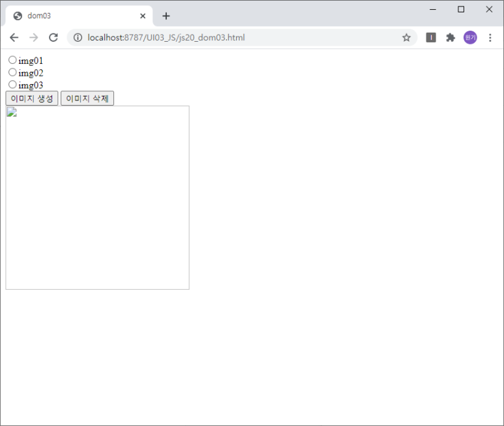This screenshot has width=504, height=426.
Task: Minimize the browser window
Action: tap(433, 9)
